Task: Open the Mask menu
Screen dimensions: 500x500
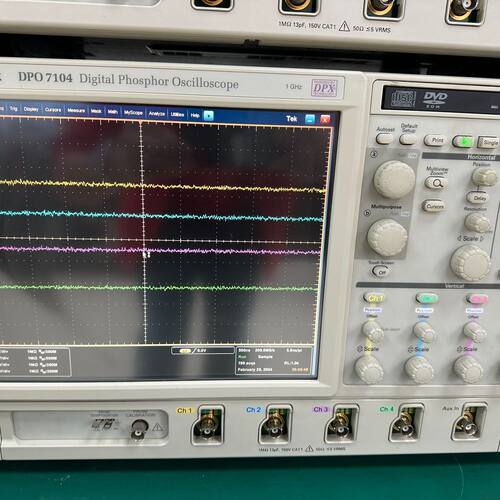Action: tap(96, 111)
